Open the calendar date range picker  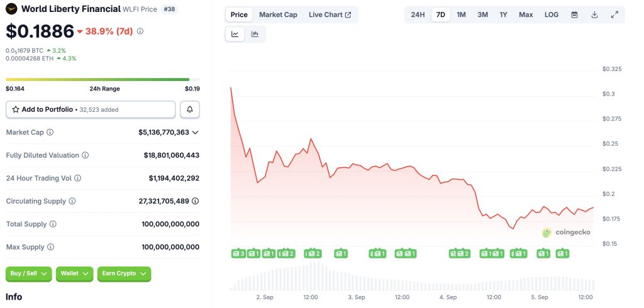[574, 14]
